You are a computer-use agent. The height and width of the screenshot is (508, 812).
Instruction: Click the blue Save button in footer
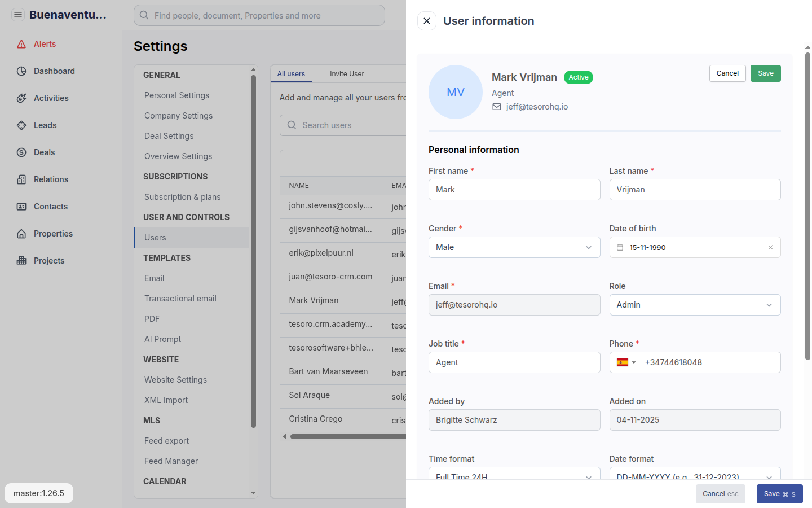[779, 494]
